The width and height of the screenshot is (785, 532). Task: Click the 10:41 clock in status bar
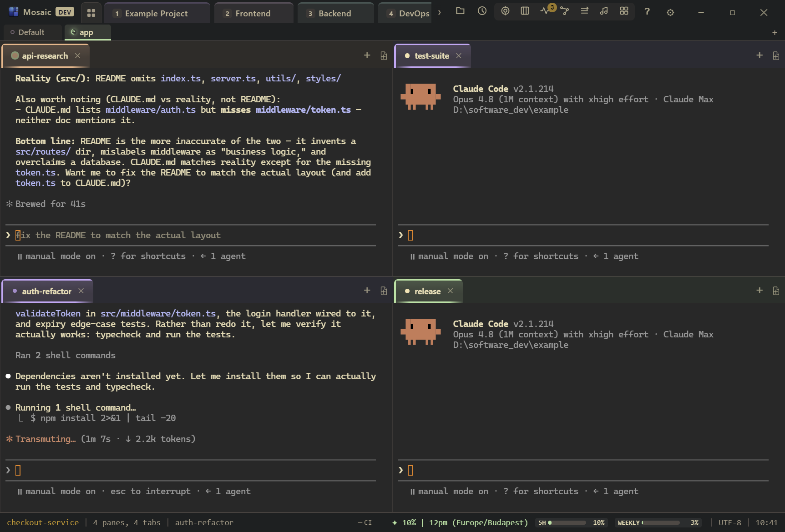pyautogui.click(x=767, y=523)
